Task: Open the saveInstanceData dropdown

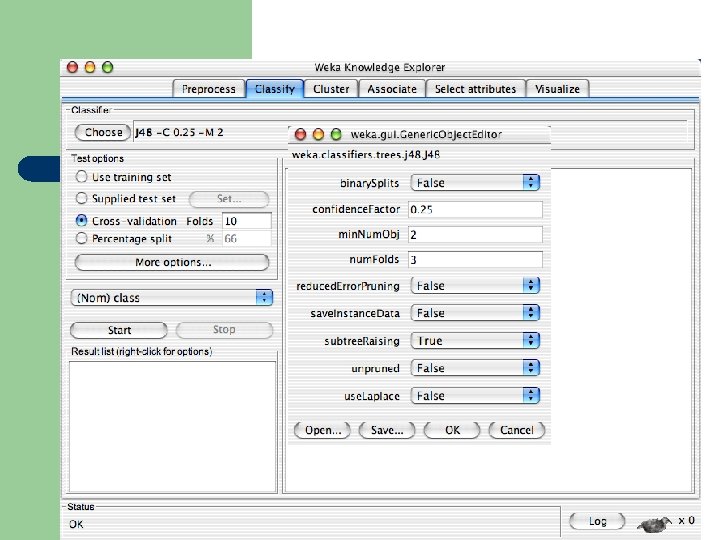Action: [x=475, y=313]
